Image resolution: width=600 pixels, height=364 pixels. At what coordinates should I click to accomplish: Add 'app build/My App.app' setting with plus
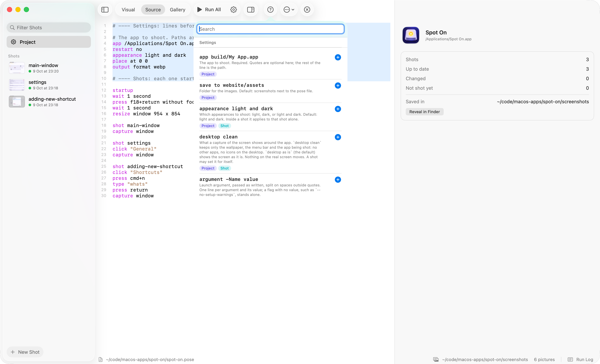coord(338,57)
